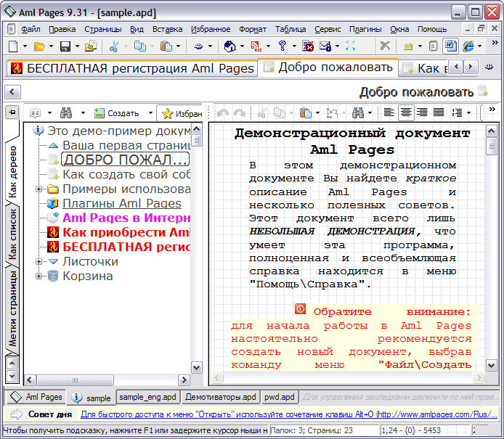The width and height of the screenshot is (504, 439).
Task: Click the Copy icon in main toolbar
Action: coord(140,46)
